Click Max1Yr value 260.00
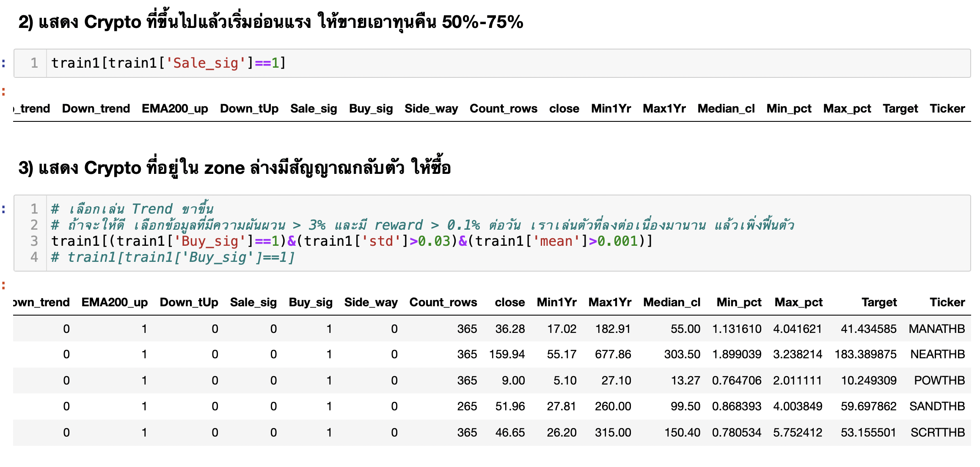This screenshot has width=980, height=467. pyautogui.click(x=613, y=406)
